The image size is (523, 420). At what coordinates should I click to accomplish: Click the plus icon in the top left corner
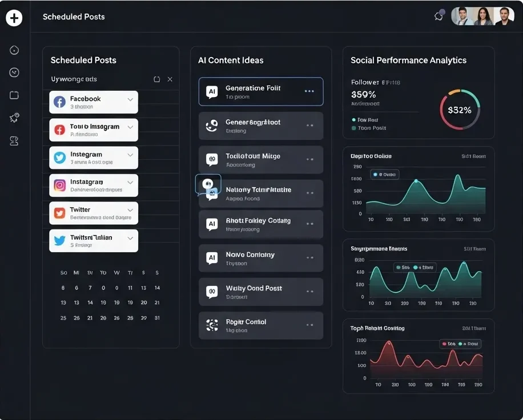click(14, 18)
